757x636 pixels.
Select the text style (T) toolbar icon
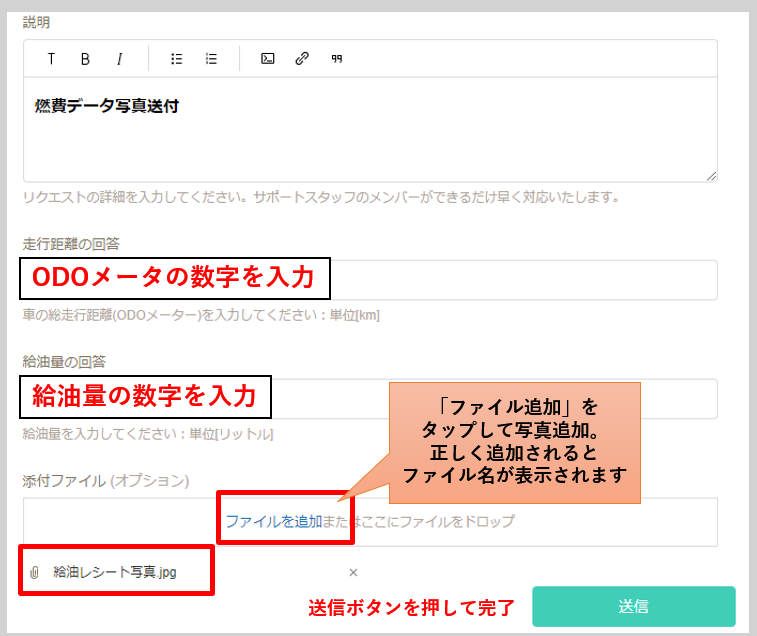tap(51, 59)
